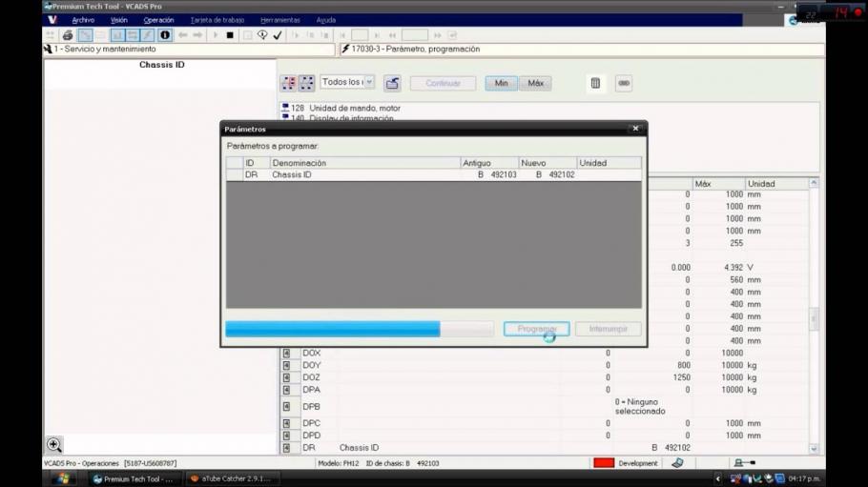This screenshot has height=487, width=868.
Task: Click the link chain icon button
Action: pyautogui.click(x=624, y=83)
